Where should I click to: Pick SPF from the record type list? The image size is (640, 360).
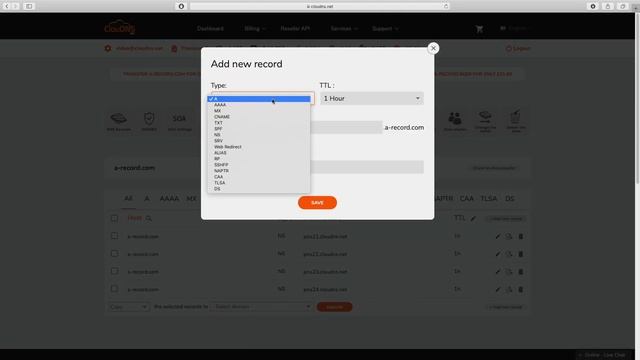coord(259,129)
